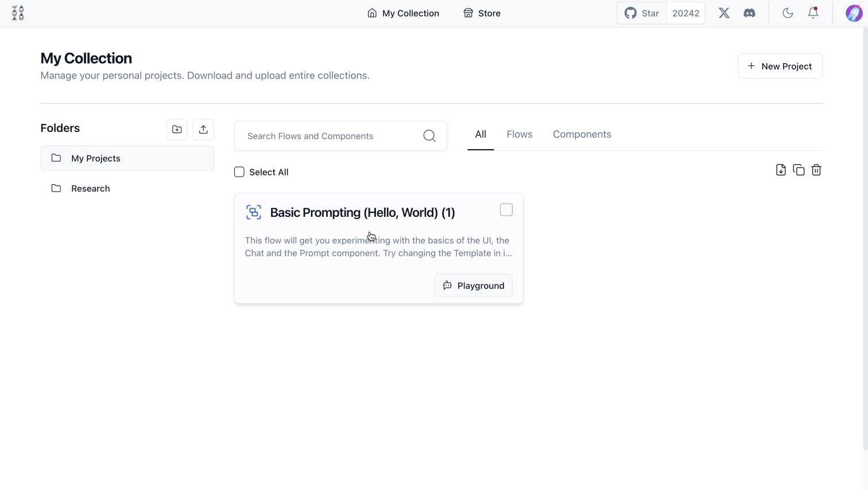868x491 pixels.
Task: Open the notifications bell
Action: coord(813,13)
